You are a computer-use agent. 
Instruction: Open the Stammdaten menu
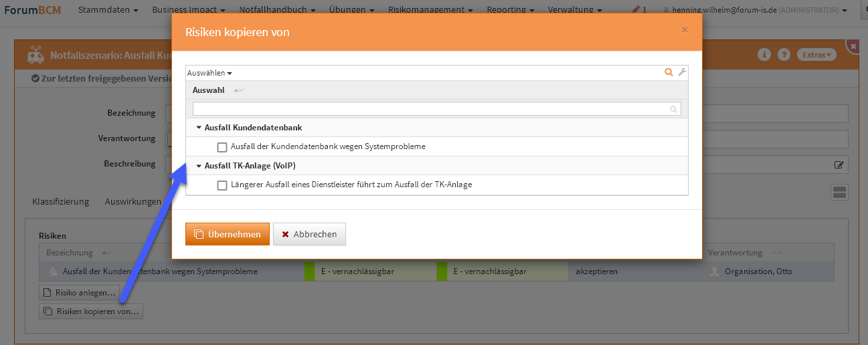point(108,10)
